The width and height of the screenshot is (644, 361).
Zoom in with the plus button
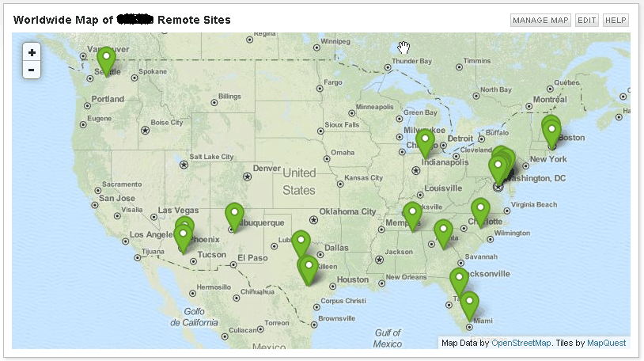(32, 52)
